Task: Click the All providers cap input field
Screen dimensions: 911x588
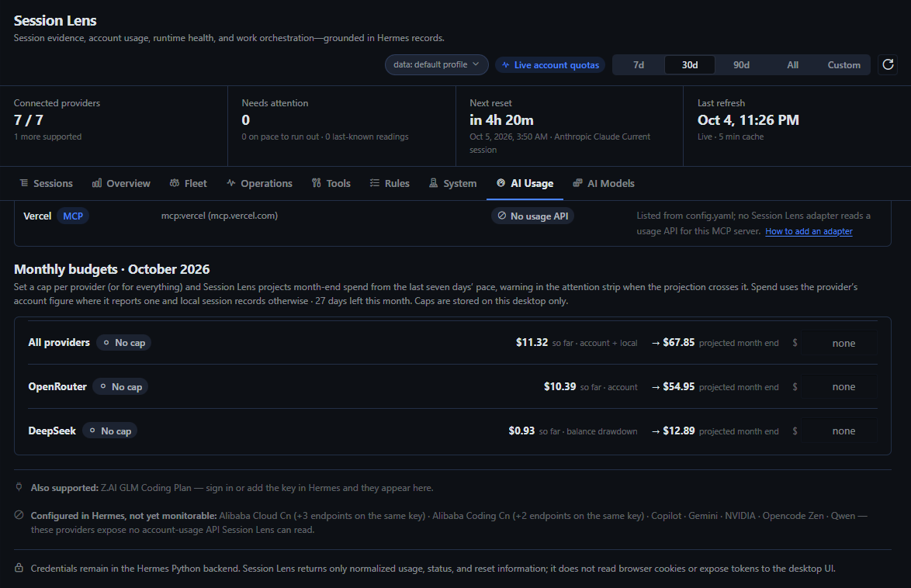Action: pos(840,343)
